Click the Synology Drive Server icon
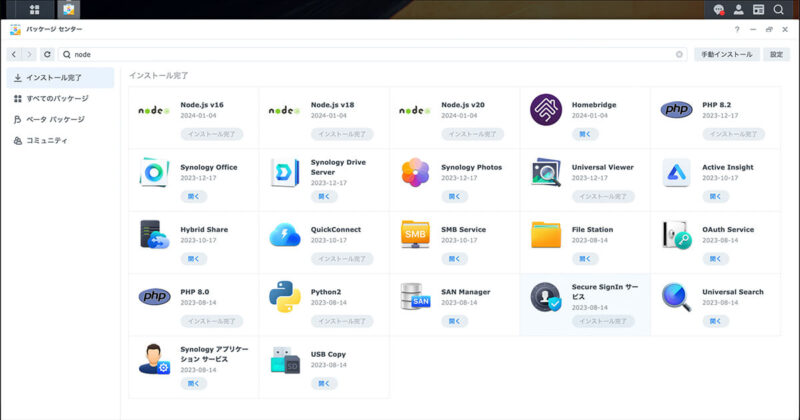800x420 pixels. tap(284, 172)
